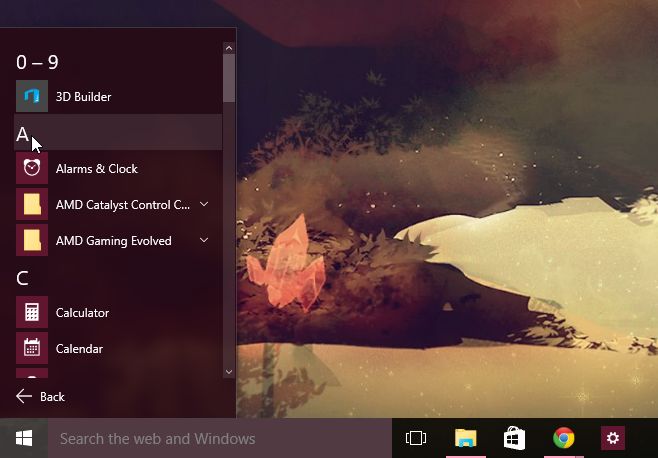Launch Alarms & Clock from its icon
This screenshot has width=658, height=458.
point(32,169)
